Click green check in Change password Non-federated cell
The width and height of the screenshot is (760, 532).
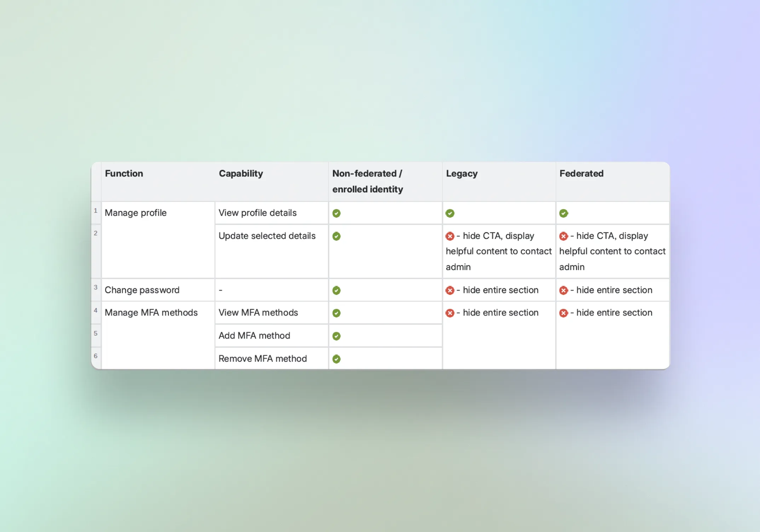336,290
